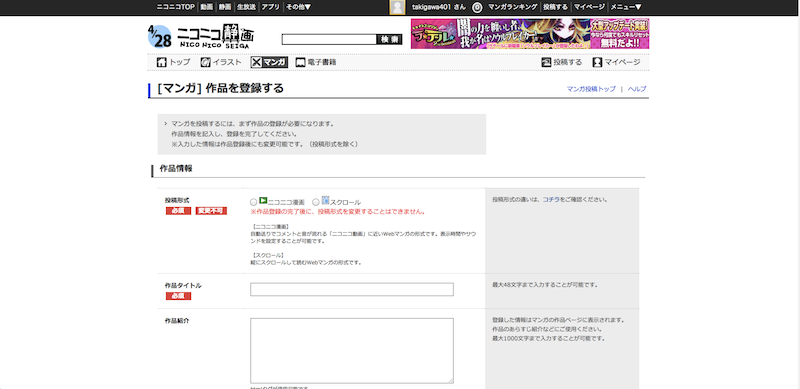The height and width of the screenshot is (389, 800).
Task: Click the 必須 badge under 作品タイトル
Action: tap(178, 296)
